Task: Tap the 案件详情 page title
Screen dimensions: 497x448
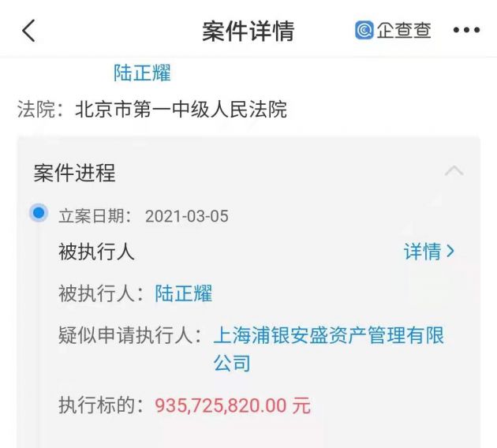Action: 248,31
